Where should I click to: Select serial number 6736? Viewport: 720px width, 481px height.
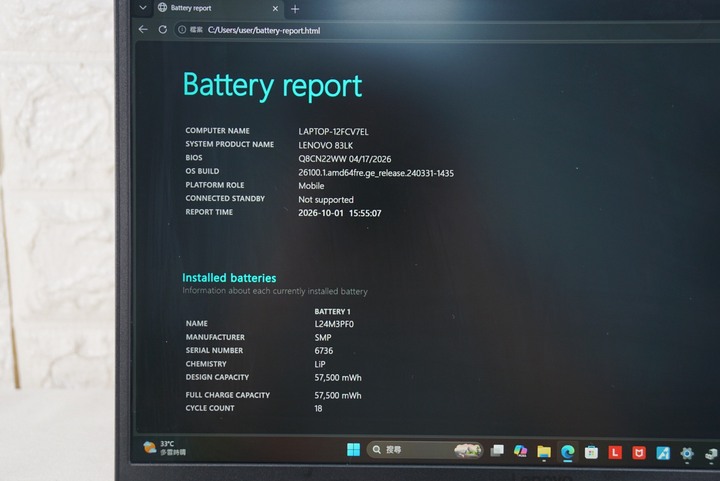tap(324, 351)
